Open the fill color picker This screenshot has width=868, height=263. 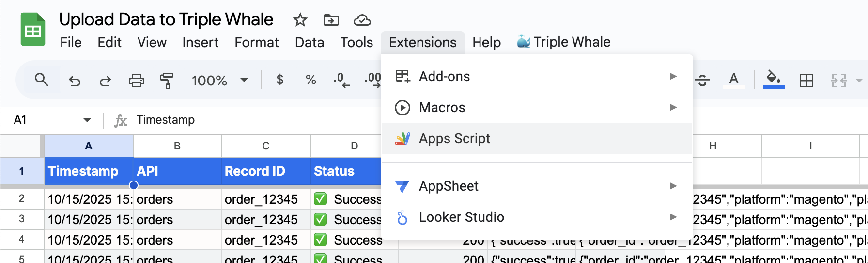[774, 80]
